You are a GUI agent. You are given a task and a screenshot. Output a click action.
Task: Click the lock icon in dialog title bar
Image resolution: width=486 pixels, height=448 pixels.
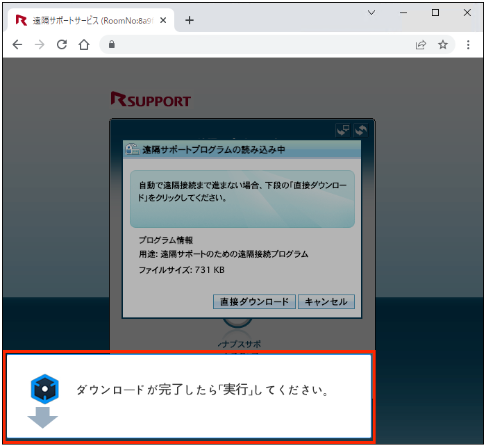[x=131, y=149]
